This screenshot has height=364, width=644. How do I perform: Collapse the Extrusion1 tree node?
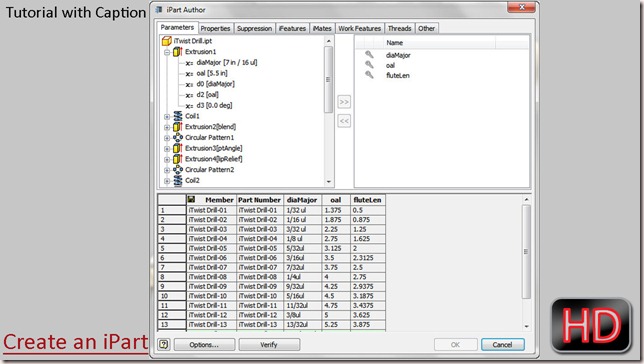(x=167, y=52)
